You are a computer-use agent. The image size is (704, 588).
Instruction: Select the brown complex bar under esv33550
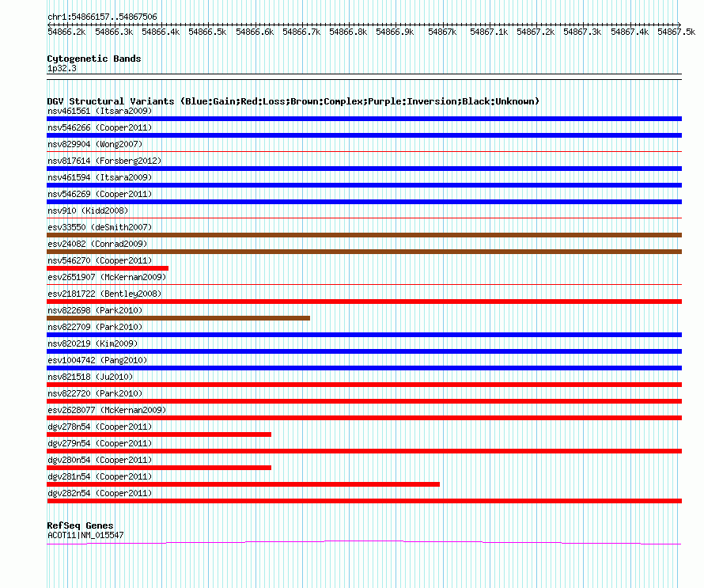(x=364, y=235)
